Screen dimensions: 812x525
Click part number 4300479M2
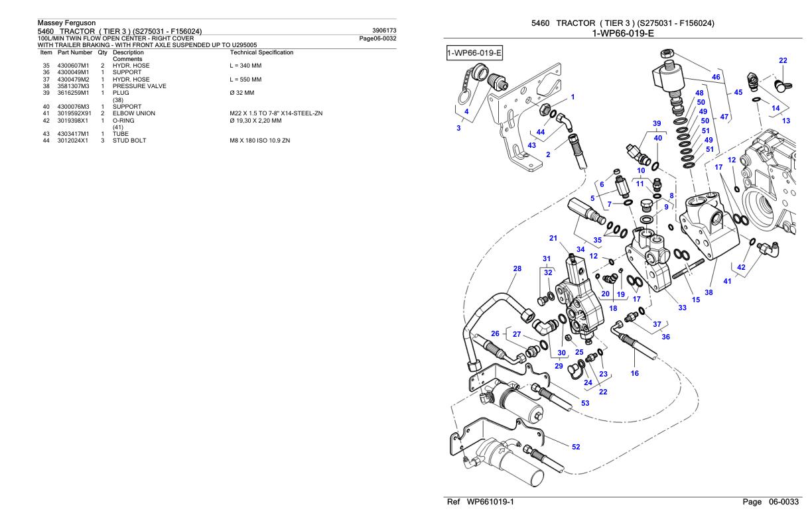pos(73,80)
